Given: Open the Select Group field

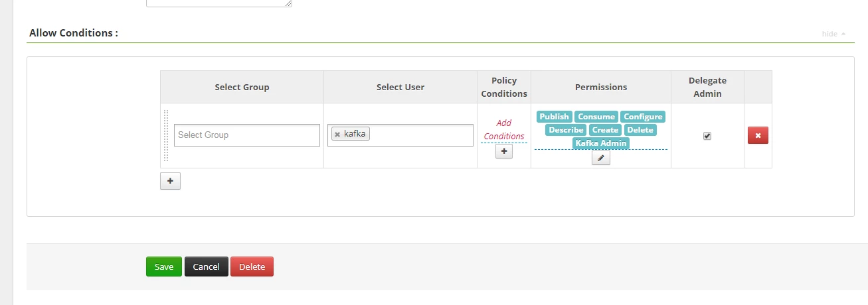Looking at the screenshot, I should (x=247, y=135).
